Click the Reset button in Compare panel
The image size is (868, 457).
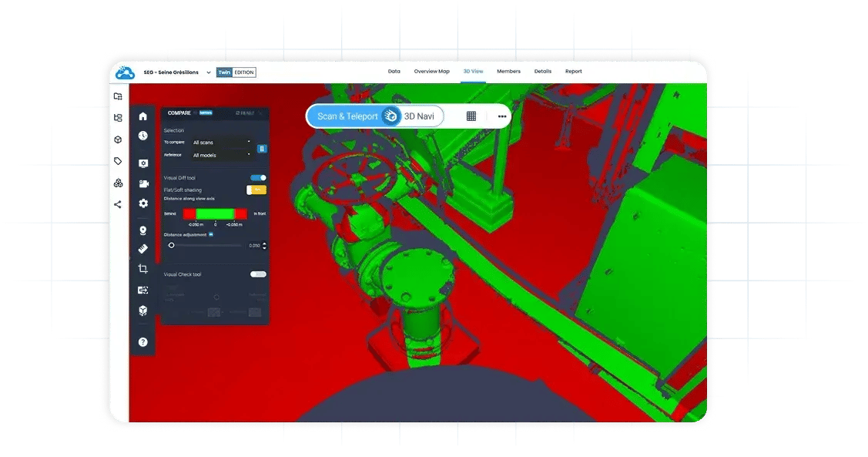coord(245,113)
